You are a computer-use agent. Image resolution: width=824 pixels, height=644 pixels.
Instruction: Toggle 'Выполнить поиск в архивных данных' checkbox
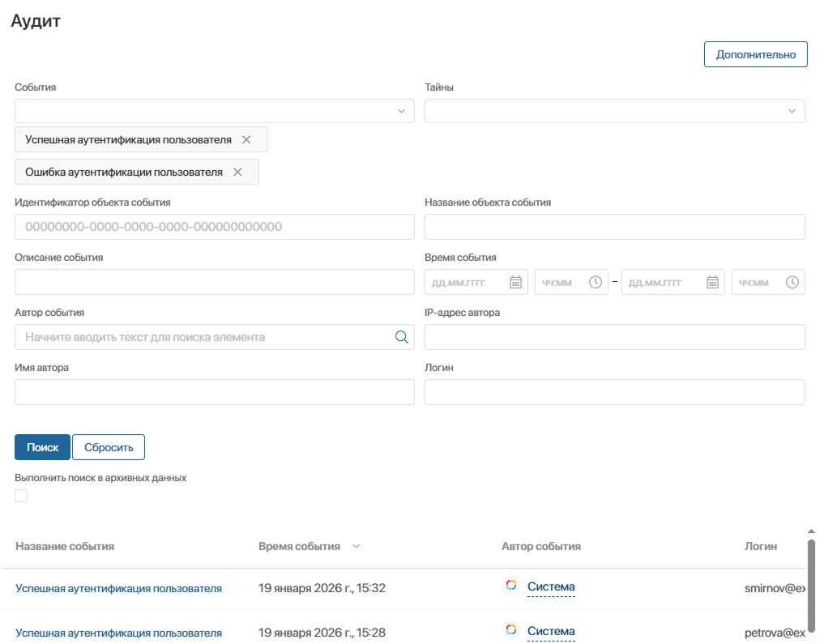(21, 496)
